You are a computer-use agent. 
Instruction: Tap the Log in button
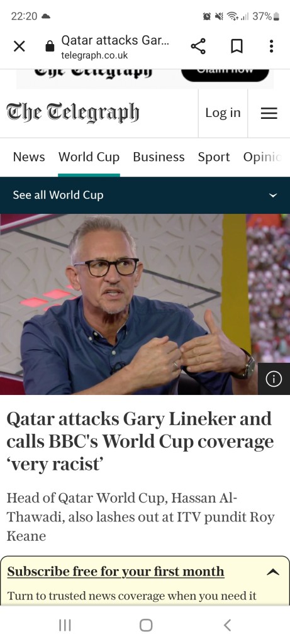click(x=223, y=113)
